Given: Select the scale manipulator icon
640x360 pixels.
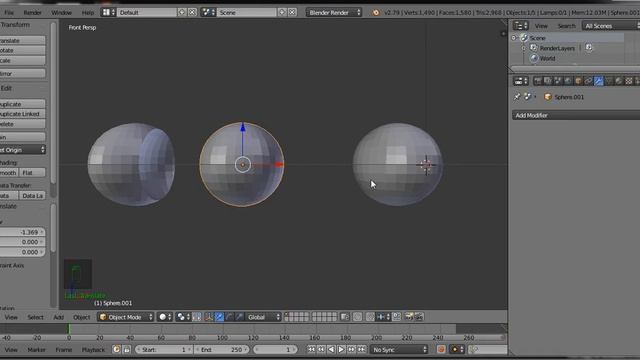Looking at the screenshot, I should [x=240, y=317].
